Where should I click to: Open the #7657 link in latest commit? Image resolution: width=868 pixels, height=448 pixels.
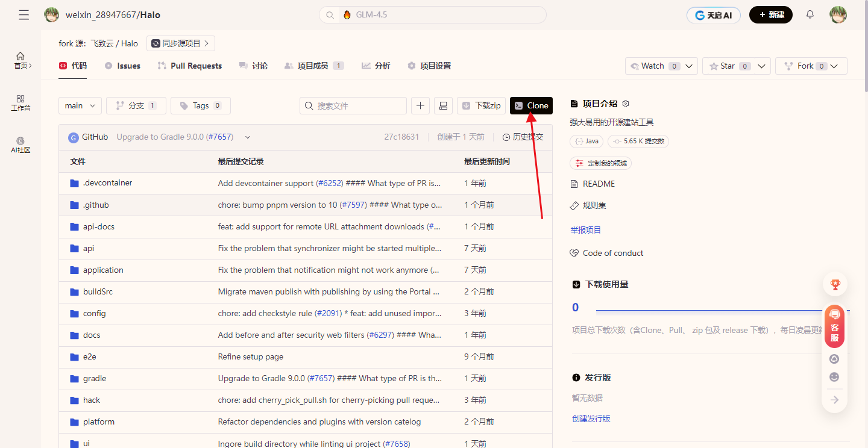[220, 137]
